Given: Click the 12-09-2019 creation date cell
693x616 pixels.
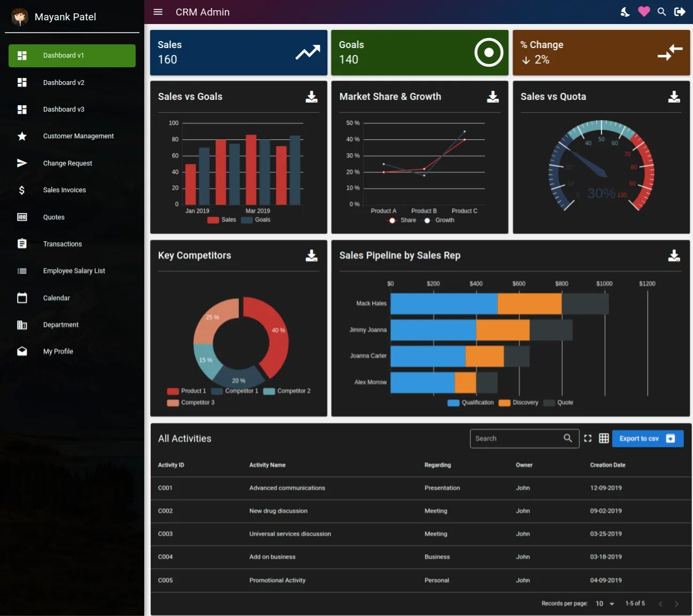Looking at the screenshot, I should 606,488.
